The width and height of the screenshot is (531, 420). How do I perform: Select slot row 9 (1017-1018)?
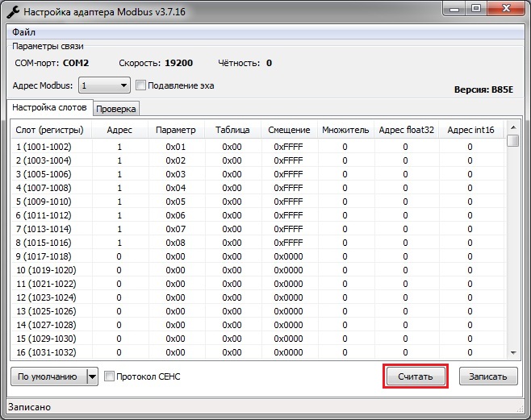click(258, 256)
